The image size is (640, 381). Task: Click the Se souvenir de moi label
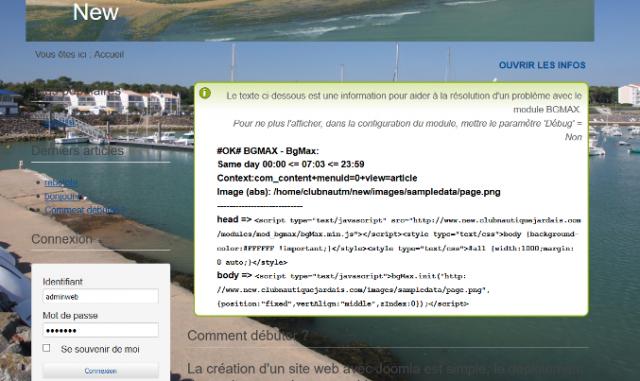pos(100,349)
